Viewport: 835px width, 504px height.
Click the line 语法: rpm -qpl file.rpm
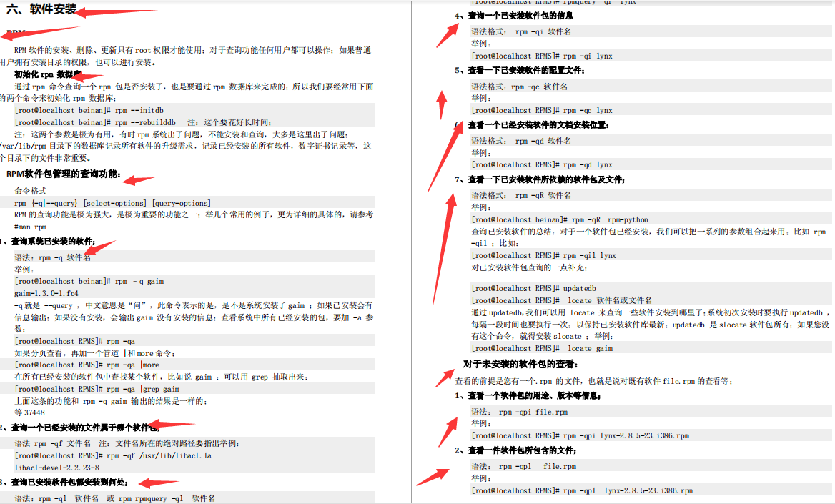[523, 466]
